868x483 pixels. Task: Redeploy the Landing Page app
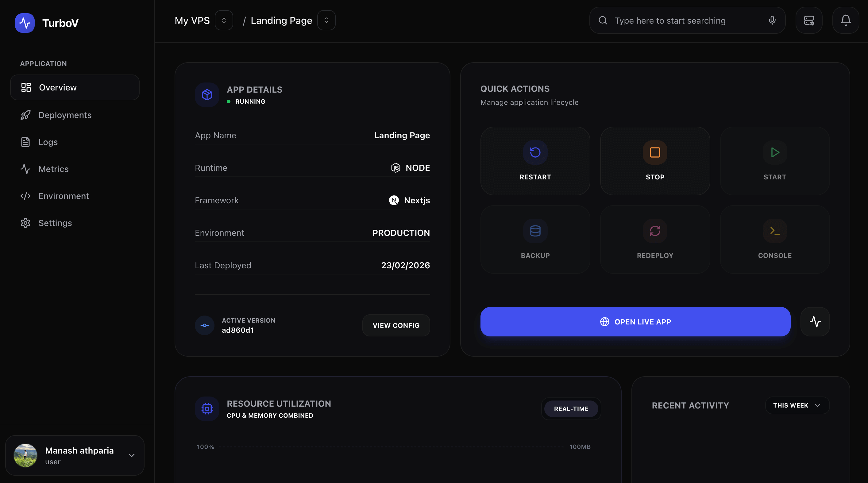click(x=655, y=239)
